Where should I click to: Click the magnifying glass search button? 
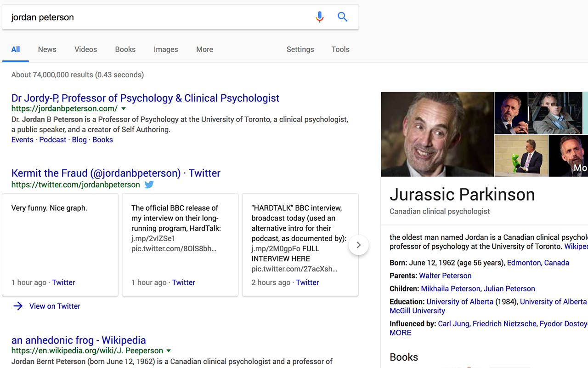tap(342, 17)
